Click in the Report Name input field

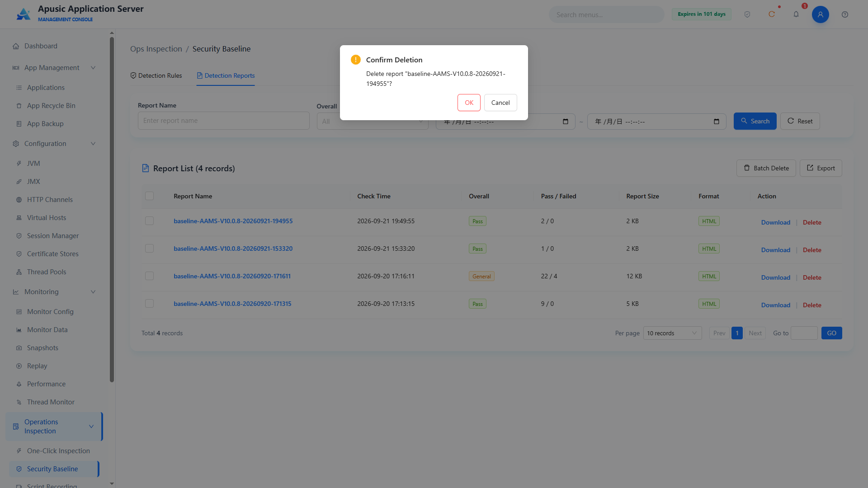coord(224,121)
